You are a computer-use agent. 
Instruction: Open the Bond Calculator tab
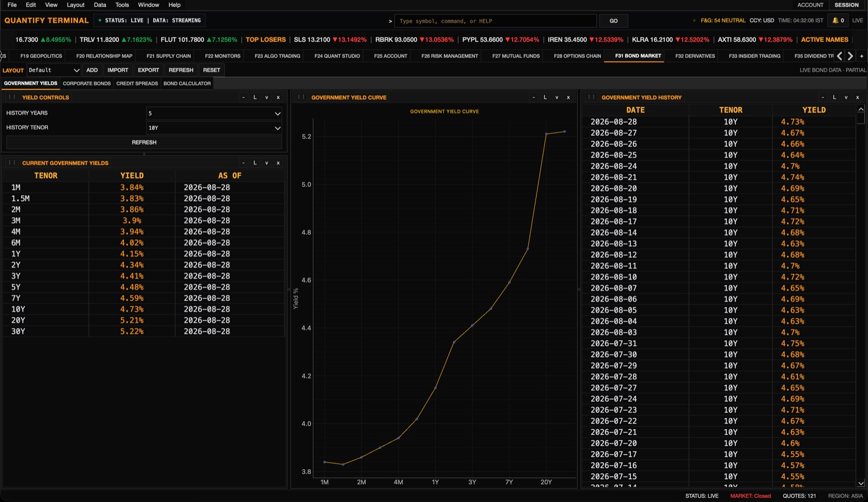coord(187,84)
